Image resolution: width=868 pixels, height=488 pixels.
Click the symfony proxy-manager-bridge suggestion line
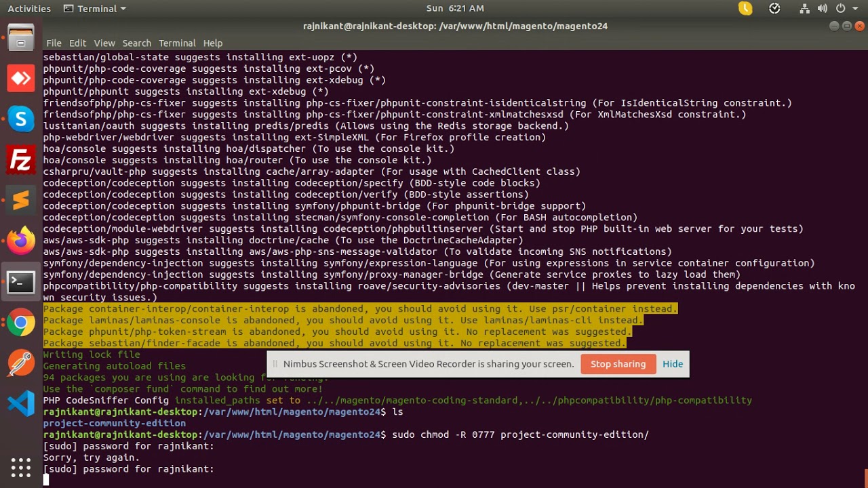tap(392, 274)
